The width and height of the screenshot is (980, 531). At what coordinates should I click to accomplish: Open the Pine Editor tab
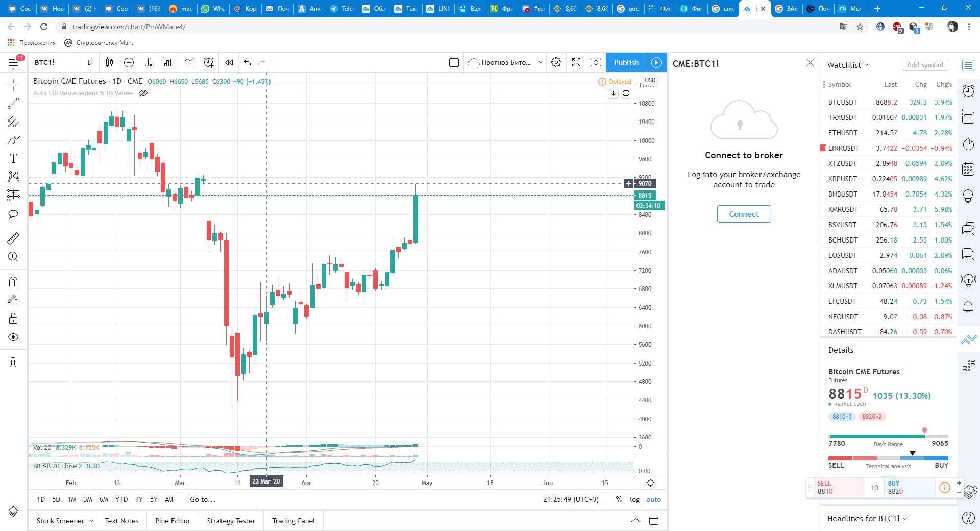click(x=173, y=521)
